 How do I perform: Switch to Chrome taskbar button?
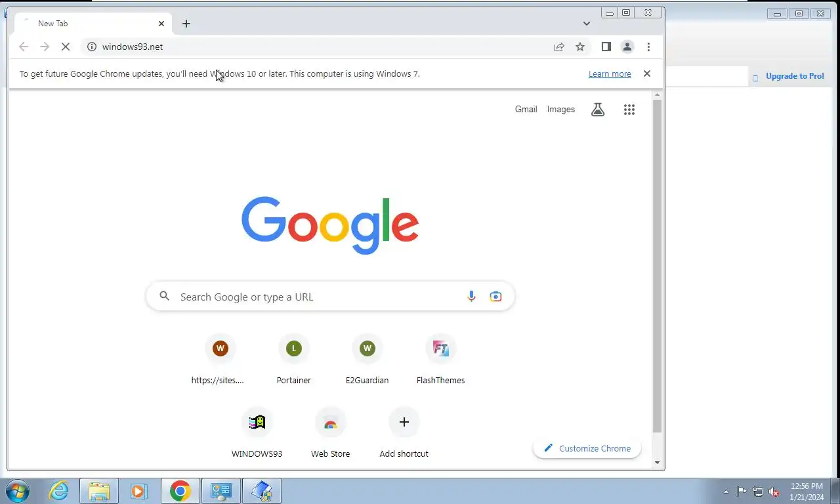tap(180, 491)
